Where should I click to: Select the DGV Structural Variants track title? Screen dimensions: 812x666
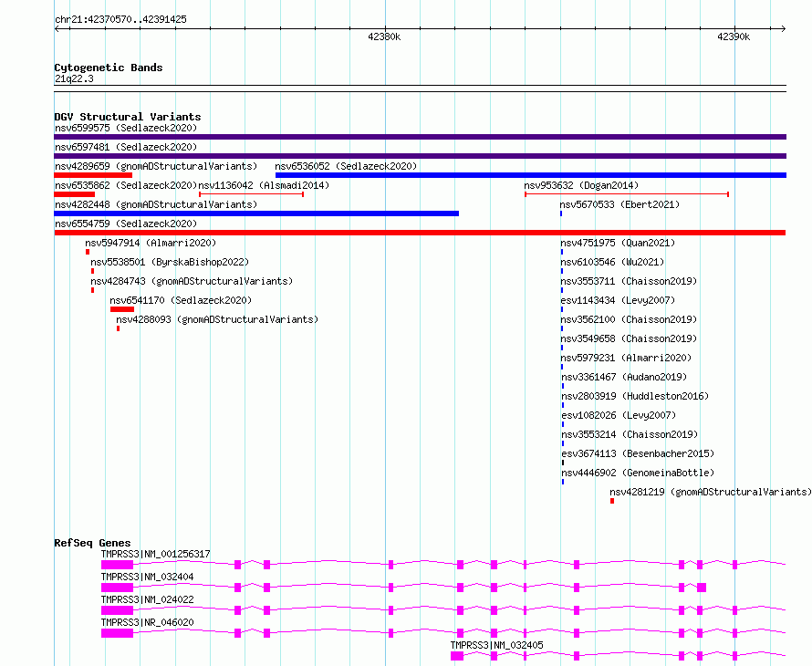coord(128,117)
